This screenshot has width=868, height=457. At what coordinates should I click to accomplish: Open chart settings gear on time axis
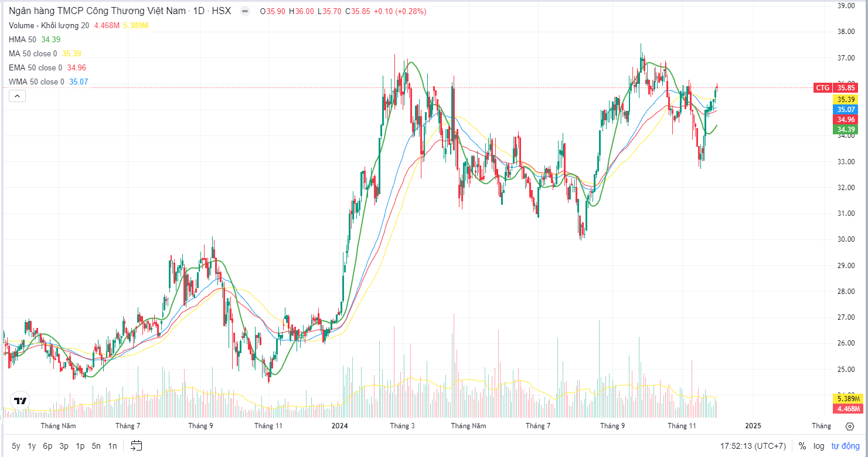[850, 426]
